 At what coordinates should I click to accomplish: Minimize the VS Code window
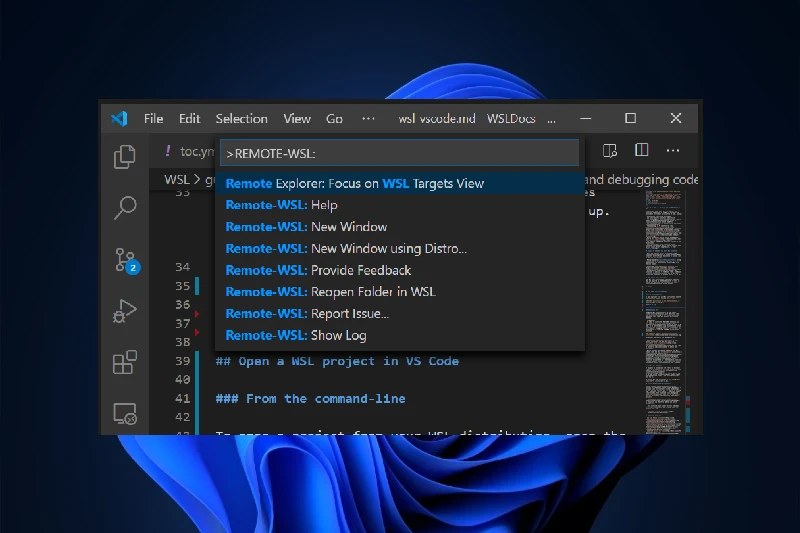coord(586,118)
